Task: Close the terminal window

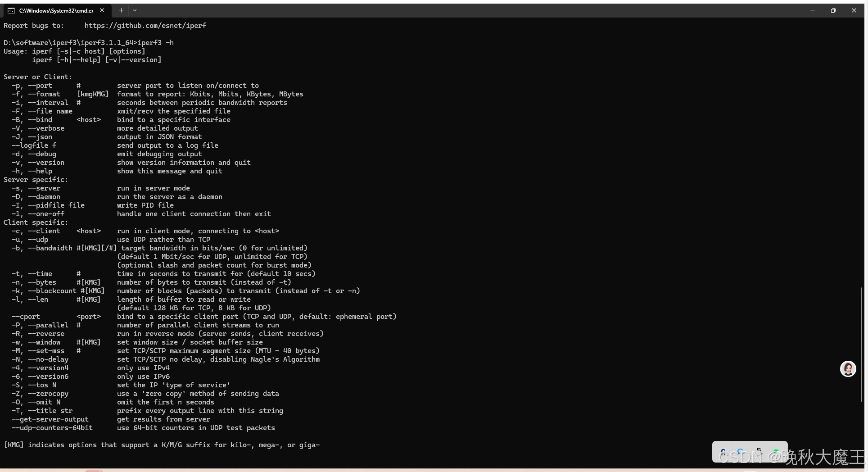Action: point(854,10)
